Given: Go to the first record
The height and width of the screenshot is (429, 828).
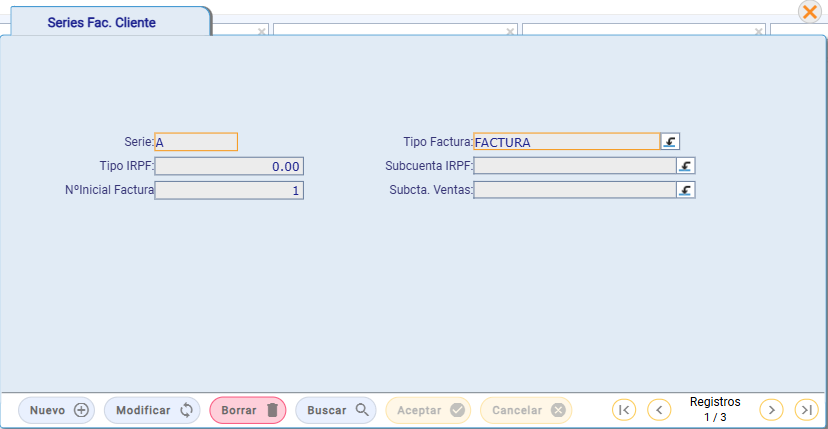Looking at the screenshot, I should 623,410.
